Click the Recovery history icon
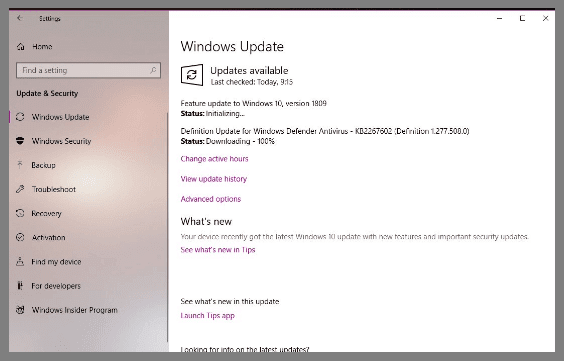 pyautogui.click(x=20, y=213)
